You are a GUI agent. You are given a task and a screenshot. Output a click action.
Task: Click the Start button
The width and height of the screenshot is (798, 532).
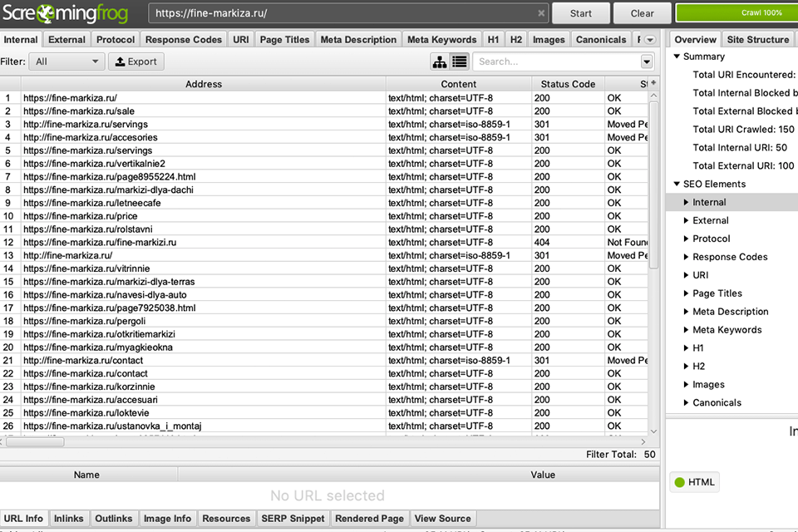[581, 13]
